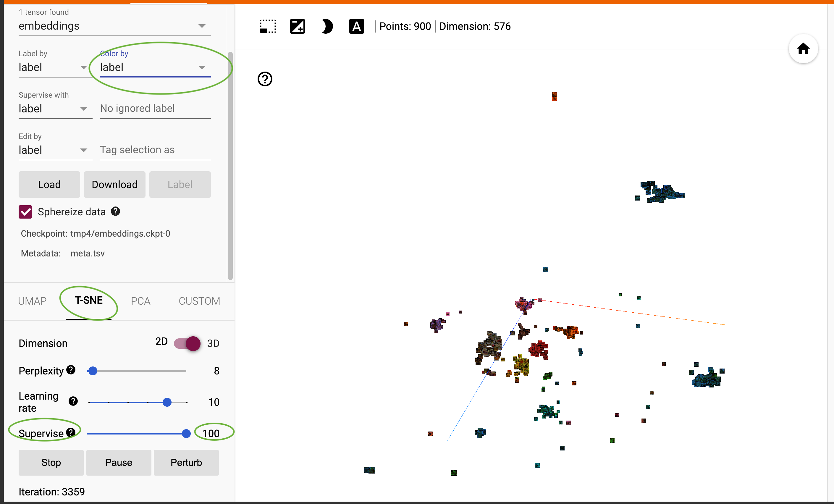This screenshot has width=834, height=504.
Task: Pause the t-SNE iteration
Action: point(119,462)
